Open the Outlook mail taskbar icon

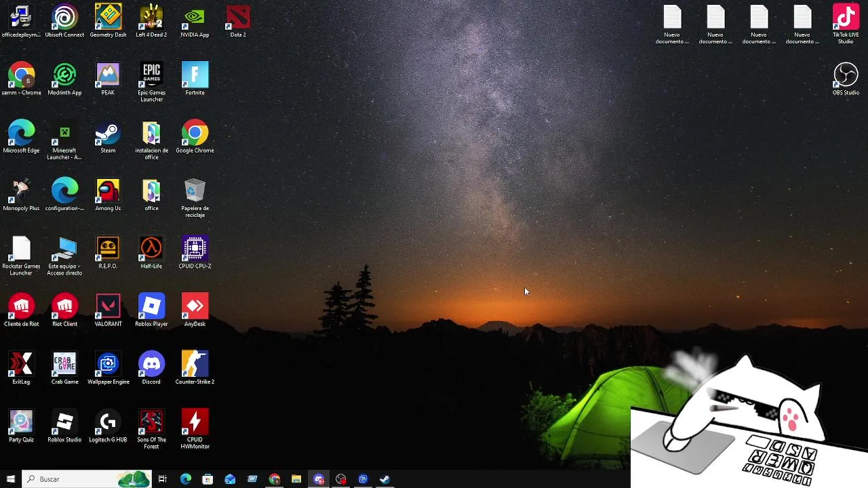tap(230, 479)
